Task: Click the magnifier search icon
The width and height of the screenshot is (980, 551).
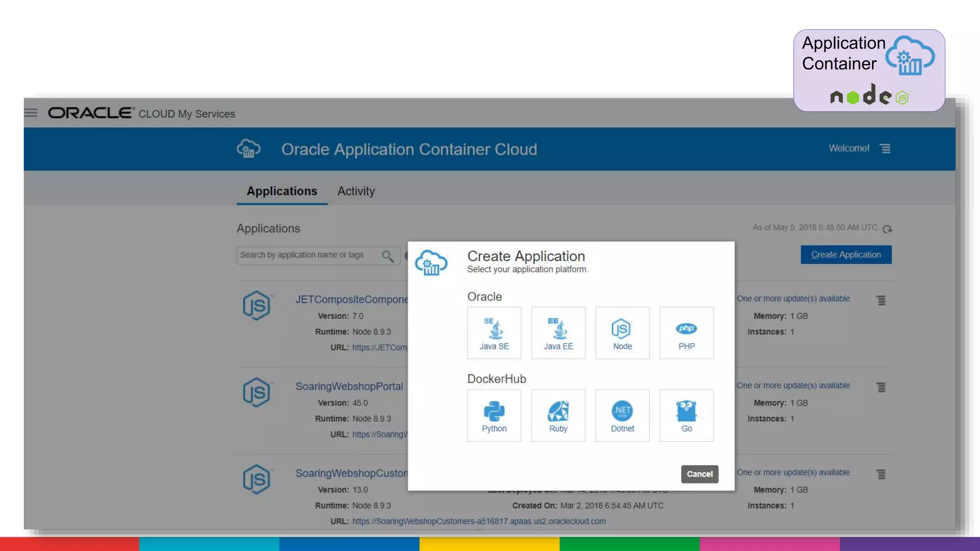Action: pyautogui.click(x=388, y=256)
